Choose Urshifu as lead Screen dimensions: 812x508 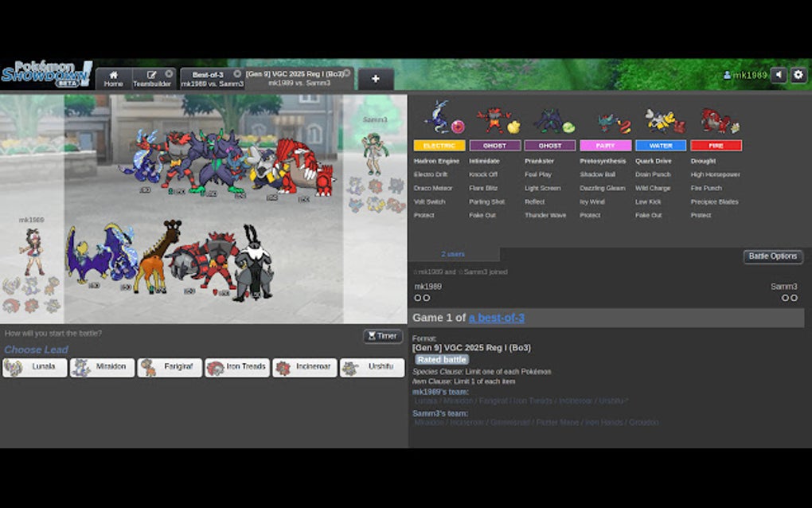pos(372,367)
